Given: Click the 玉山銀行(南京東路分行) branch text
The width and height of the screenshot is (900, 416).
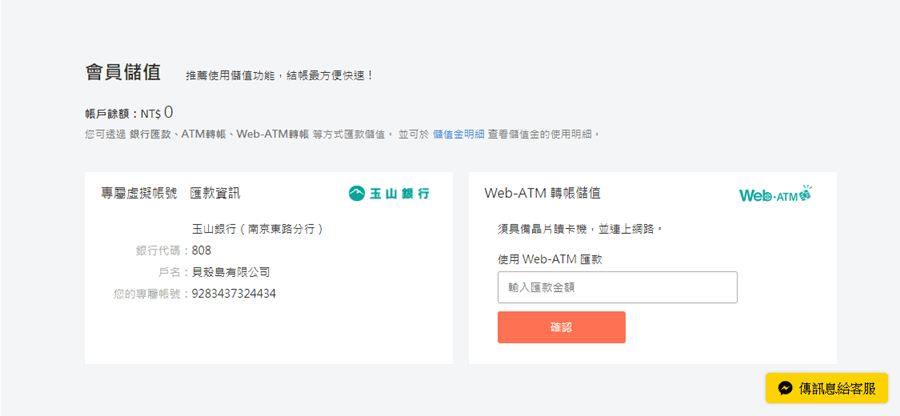Looking at the screenshot, I should (x=257, y=229).
